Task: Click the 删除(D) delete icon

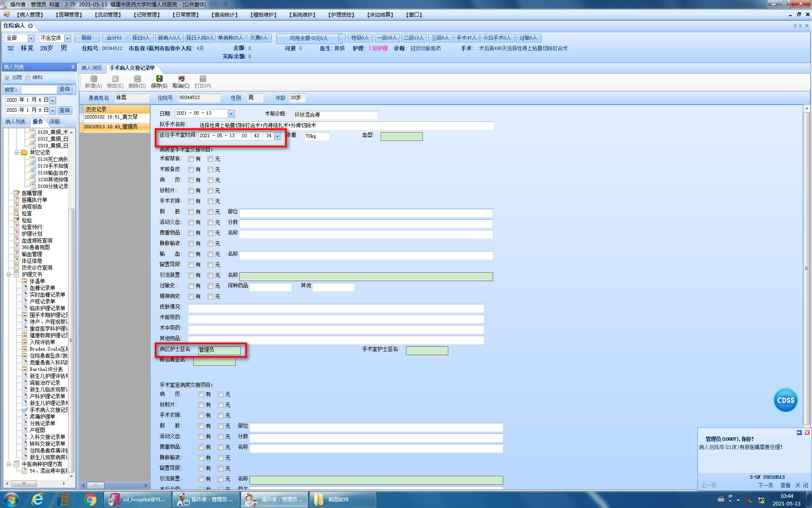Action: [137, 79]
